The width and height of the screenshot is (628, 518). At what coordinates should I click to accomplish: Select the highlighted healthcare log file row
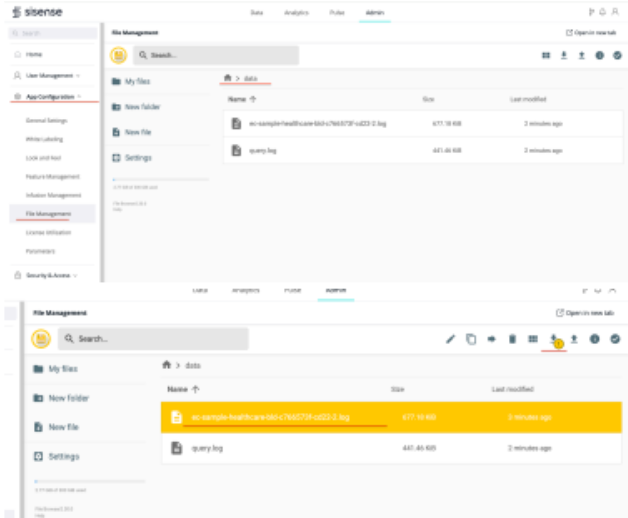click(x=391, y=416)
